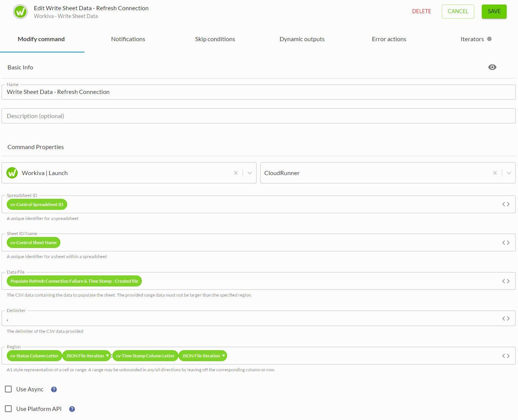The width and height of the screenshot is (518, 420).
Task: Select the cv-Time Stamp Column Letter chip
Action: pos(145,356)
